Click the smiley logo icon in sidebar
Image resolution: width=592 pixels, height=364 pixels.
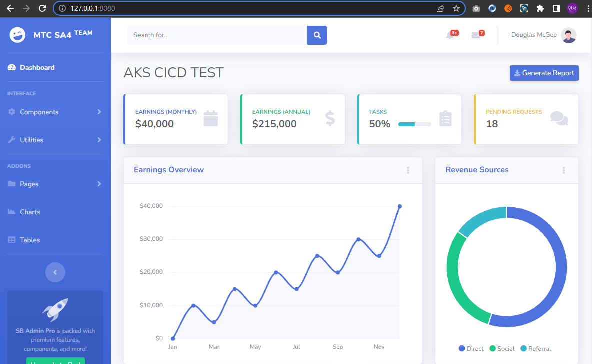click(x=17, y=35)
